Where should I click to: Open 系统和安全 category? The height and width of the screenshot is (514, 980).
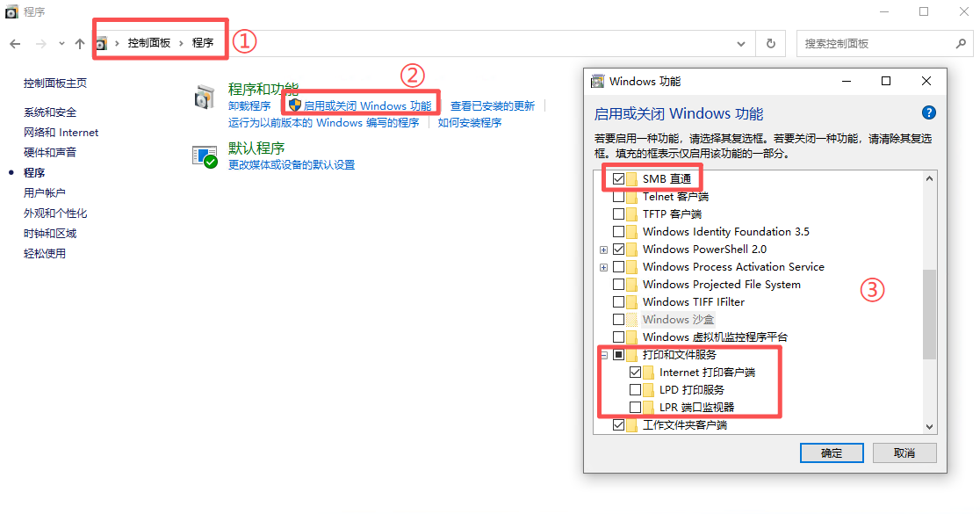[x=50, y=112]
